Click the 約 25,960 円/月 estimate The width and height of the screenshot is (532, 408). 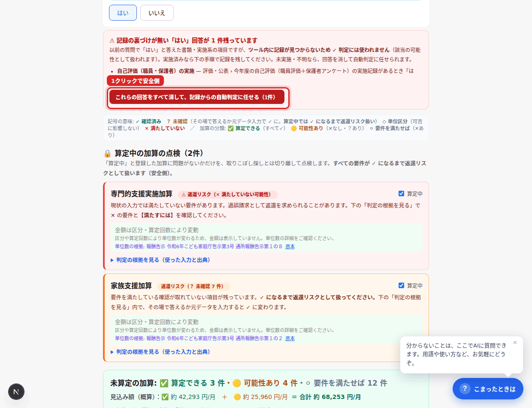[x=265, y=397]
